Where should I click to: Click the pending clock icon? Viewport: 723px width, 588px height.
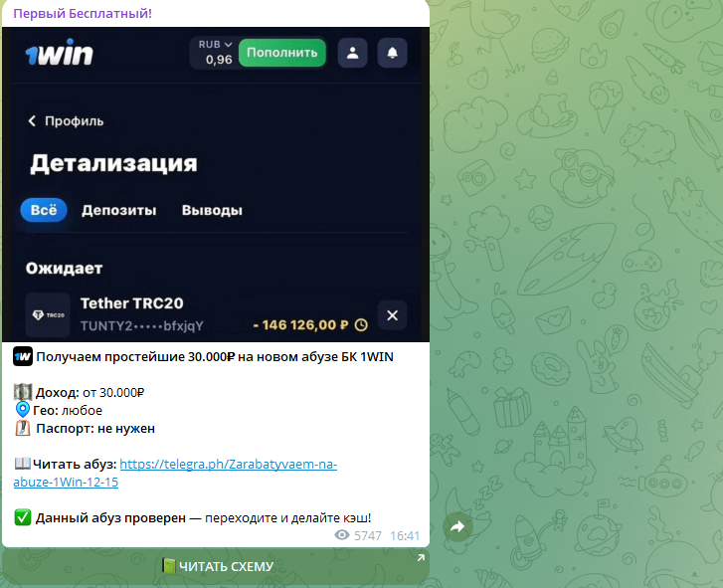362,325
